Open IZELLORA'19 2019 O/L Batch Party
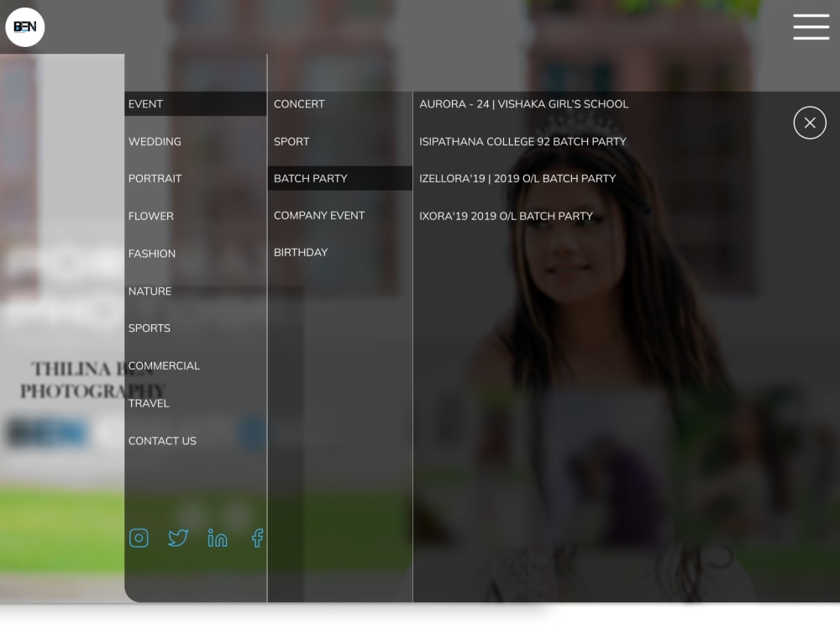The image size is (840, 630). [517, 178]
